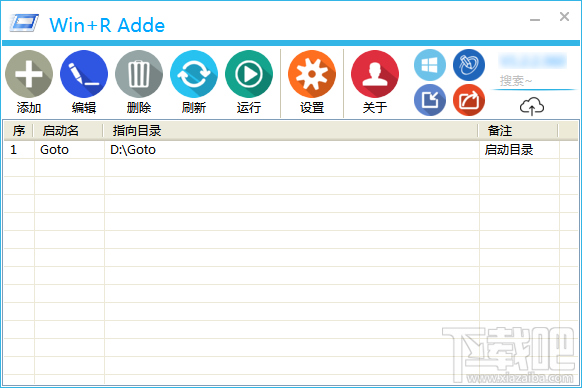This screenshot has width=582, height=388.
Task: Close the Win+R Adde window
Action: 564,17
